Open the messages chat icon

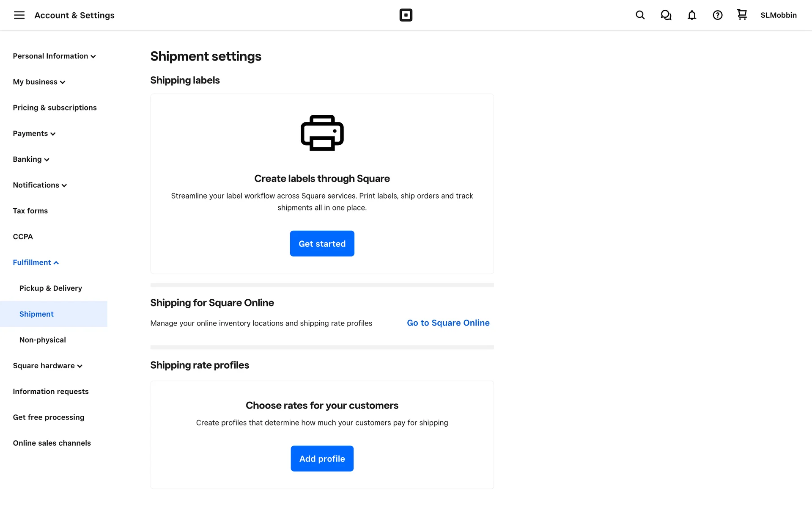tap(666, 15)
